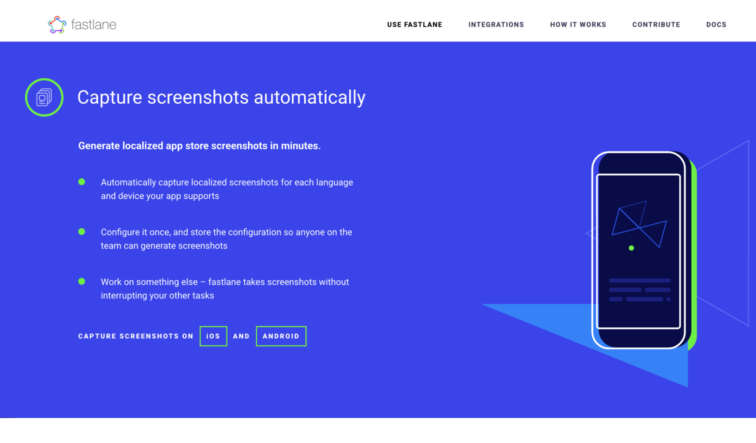Open the Integrations nav item
The width and height of the screenshot is (756, 443).
[496, 25]
